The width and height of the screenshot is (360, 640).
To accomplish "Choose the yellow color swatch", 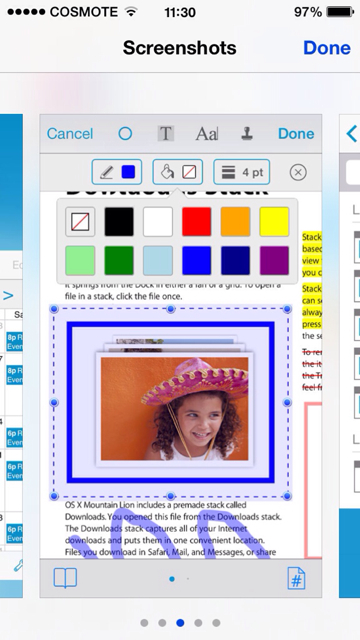I will point(274,222).
